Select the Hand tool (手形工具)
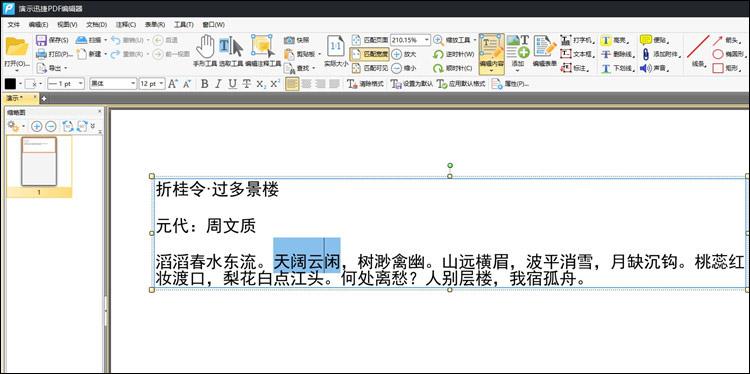This screenshot has height=374, width=750. [x=206, y=50]
